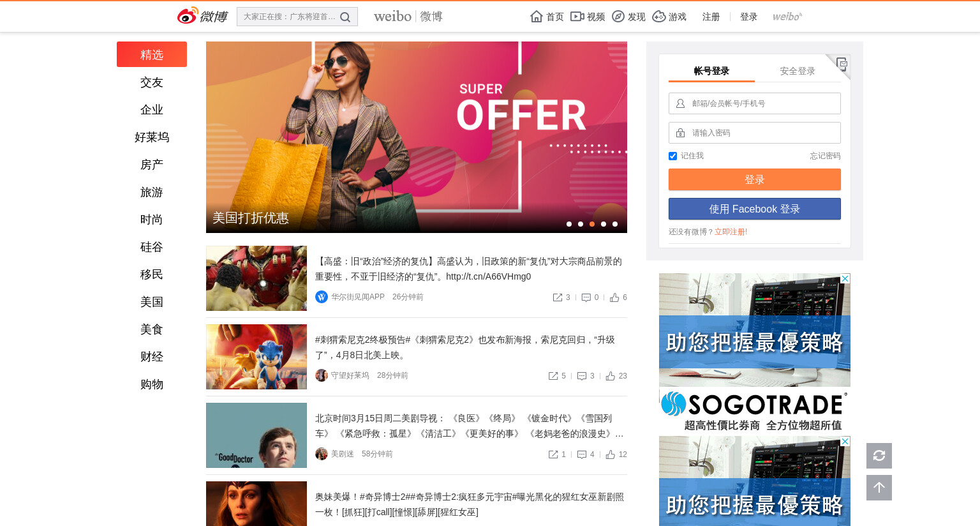Like the 高盛 post thumbs-up icon

point(614,297)
